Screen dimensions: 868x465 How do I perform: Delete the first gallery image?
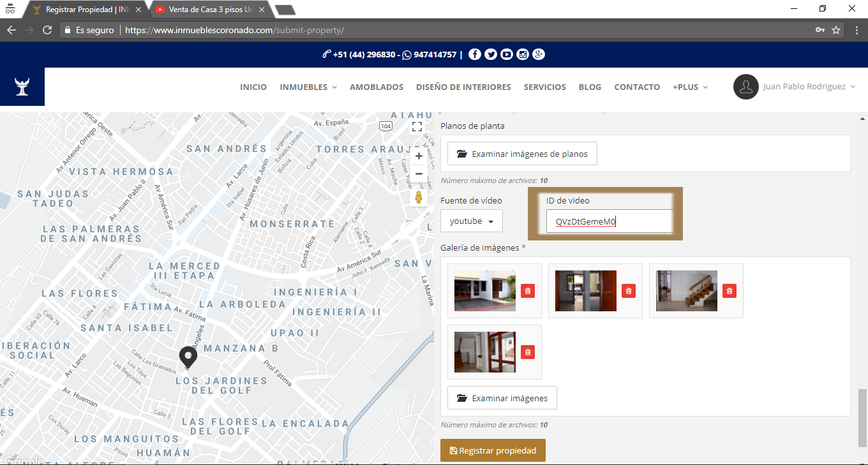coord(527,291)
